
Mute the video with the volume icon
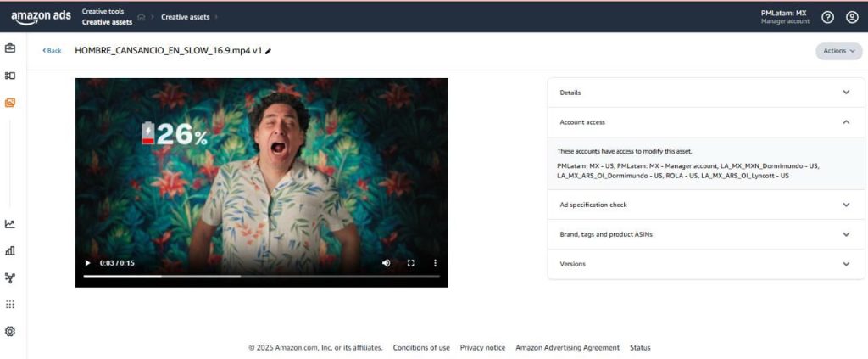point(386,263)
